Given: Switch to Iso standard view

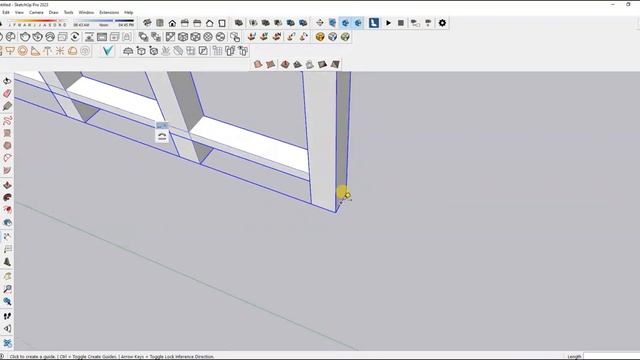Looking at the screenshot, I should coord(147,23).
